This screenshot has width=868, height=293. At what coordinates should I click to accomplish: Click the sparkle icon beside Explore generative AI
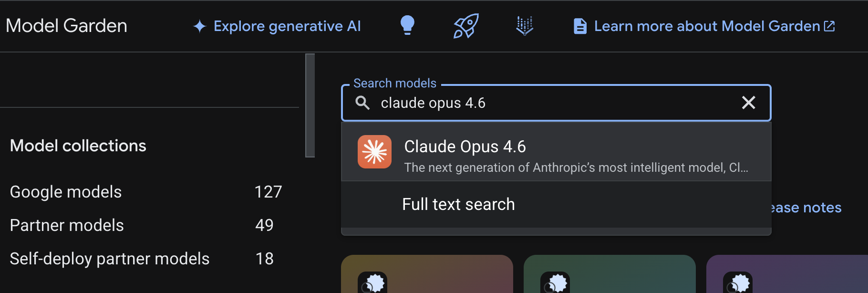(x=200, y=26)
